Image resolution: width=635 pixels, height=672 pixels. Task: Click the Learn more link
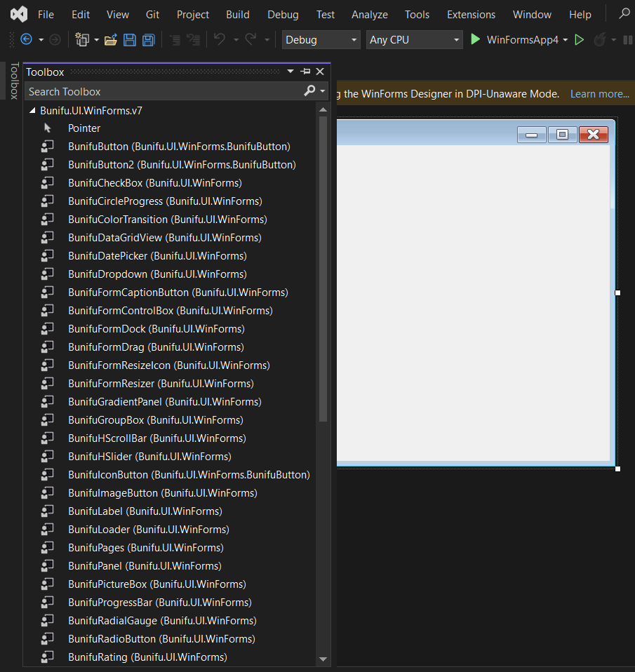pyautogui.click(x=599, y=94)
